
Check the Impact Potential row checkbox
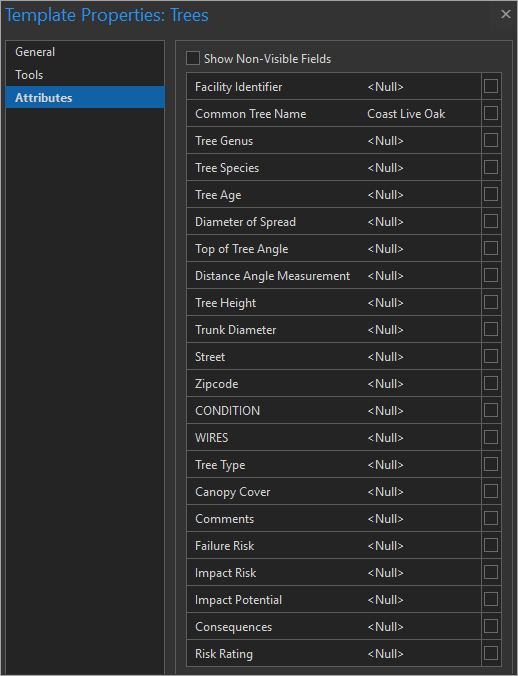(491, 600)
